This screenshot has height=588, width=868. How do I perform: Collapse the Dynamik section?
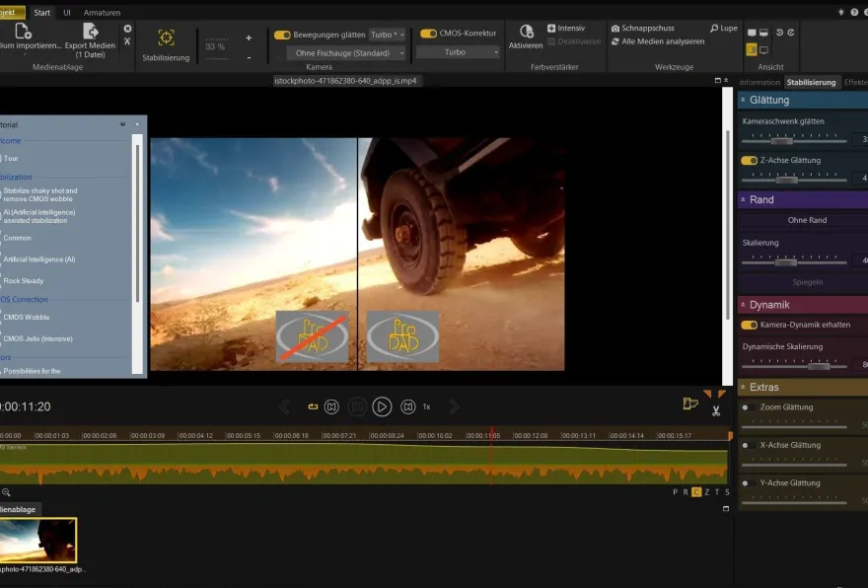(x=743, y=305)
